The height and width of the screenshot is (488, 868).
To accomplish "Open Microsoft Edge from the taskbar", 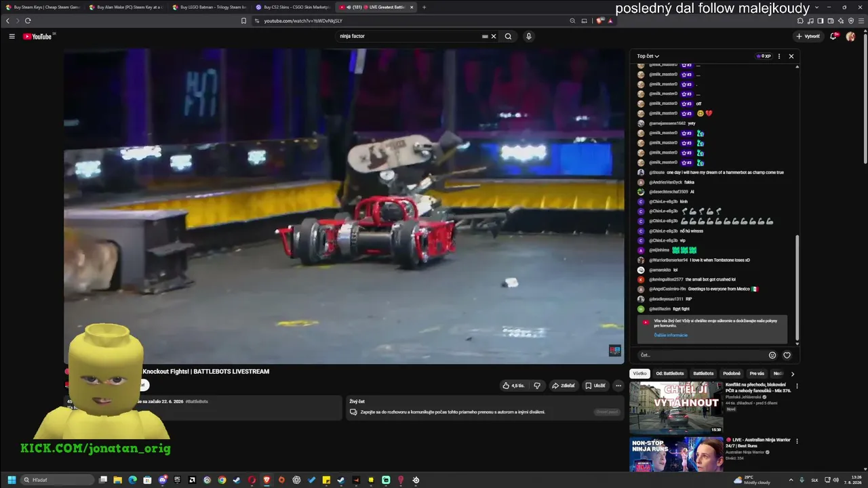I will pos(132,480).
